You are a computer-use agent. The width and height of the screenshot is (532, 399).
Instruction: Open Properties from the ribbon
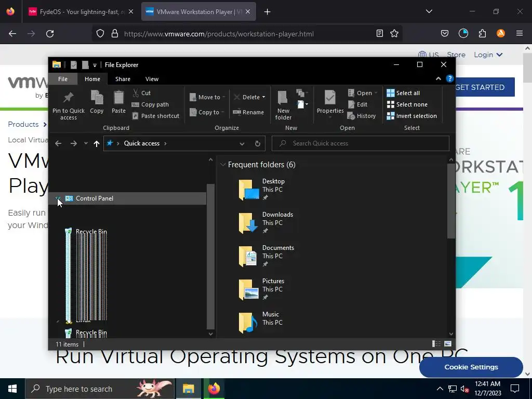[x=330, y=104]
